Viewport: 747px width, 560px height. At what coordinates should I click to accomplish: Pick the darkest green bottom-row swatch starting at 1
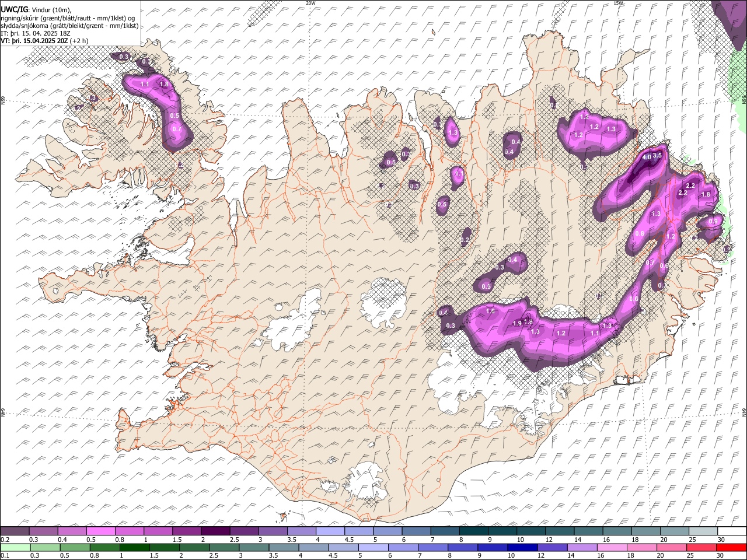click(x=135, y=547)
